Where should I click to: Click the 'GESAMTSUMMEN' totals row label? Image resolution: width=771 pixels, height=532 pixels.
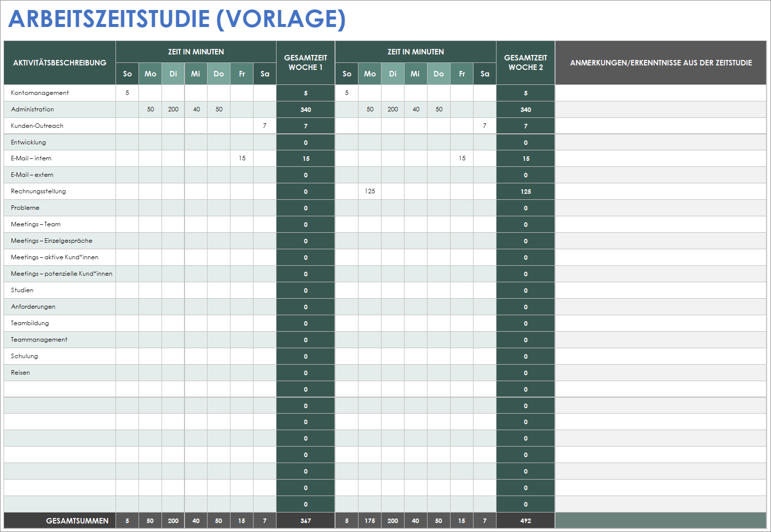click(60, 521)
